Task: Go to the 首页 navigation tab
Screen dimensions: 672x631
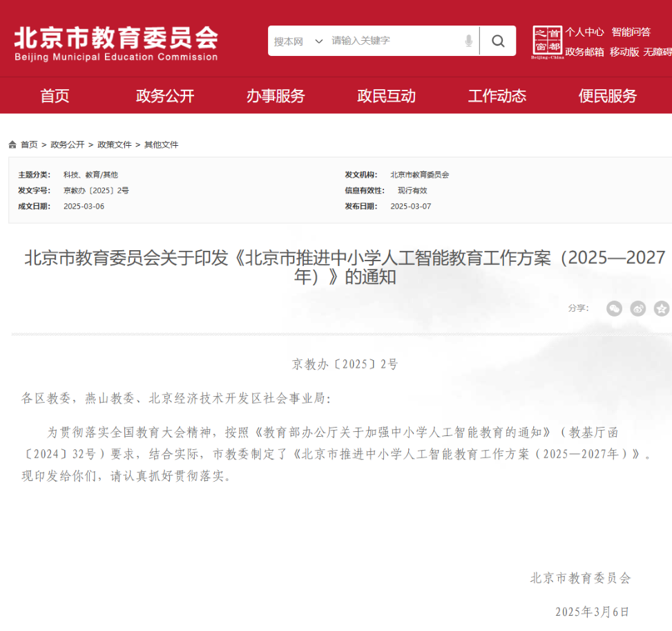Action: [x=55, y=96]
